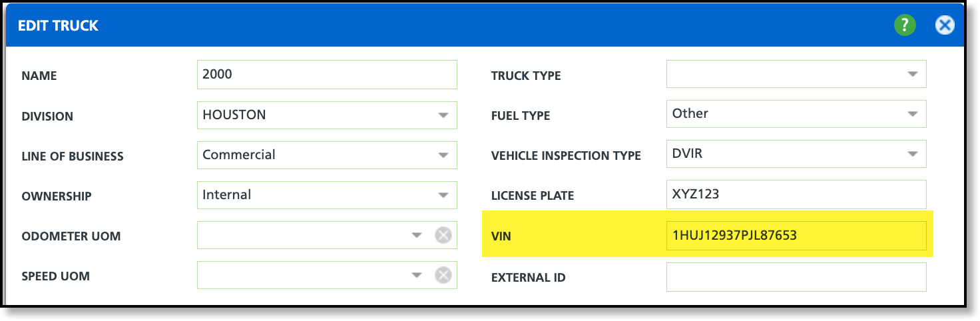980x321 pixels.
Task: Close the Edit Truck dialog
Action: (945, 26)
